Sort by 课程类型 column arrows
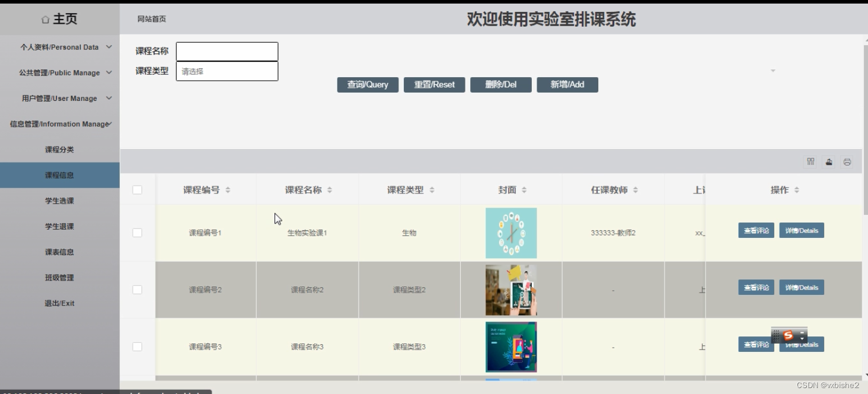Viewport: 868px width, 394px height. tap(432, 190)
